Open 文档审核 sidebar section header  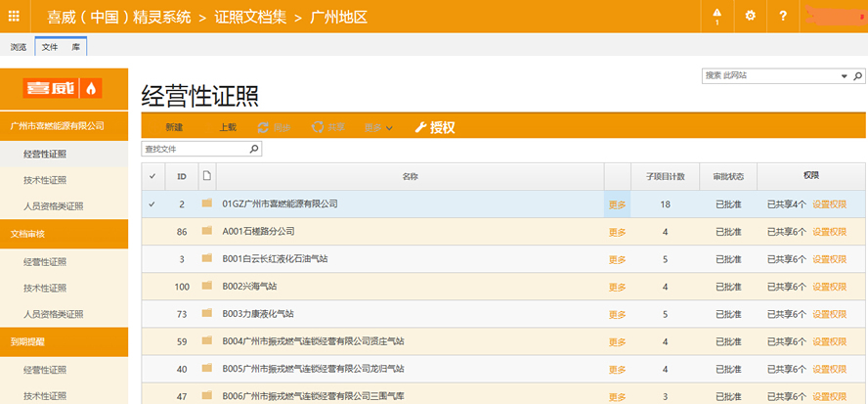pyautogui.click(x=64, y=234)
